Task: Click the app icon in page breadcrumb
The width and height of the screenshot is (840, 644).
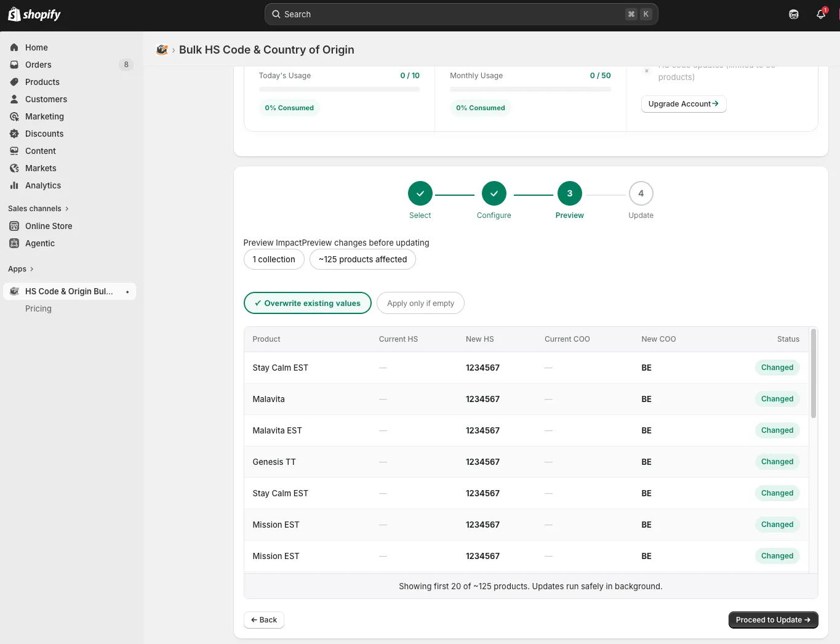Action: [162, 50]
